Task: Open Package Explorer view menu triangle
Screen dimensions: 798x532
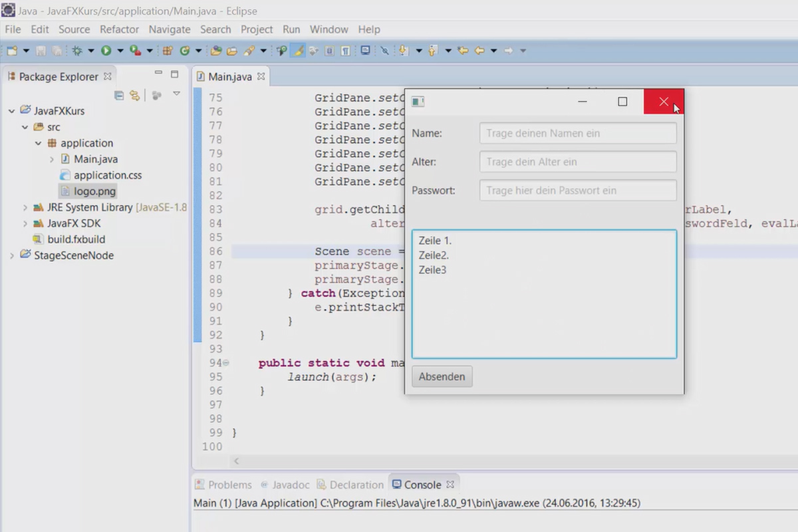Action: pos(176,94)
